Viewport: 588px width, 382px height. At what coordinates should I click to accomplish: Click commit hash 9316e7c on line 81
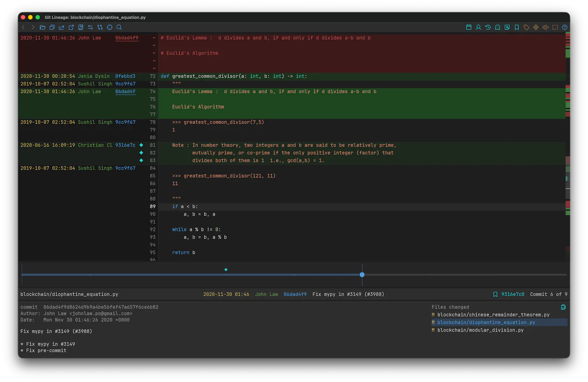pos(125,145)
